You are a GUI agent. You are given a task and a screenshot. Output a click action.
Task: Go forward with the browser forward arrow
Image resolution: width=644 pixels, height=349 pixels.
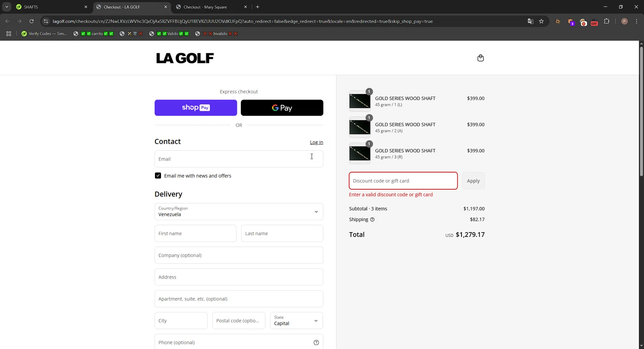[19, 21]
